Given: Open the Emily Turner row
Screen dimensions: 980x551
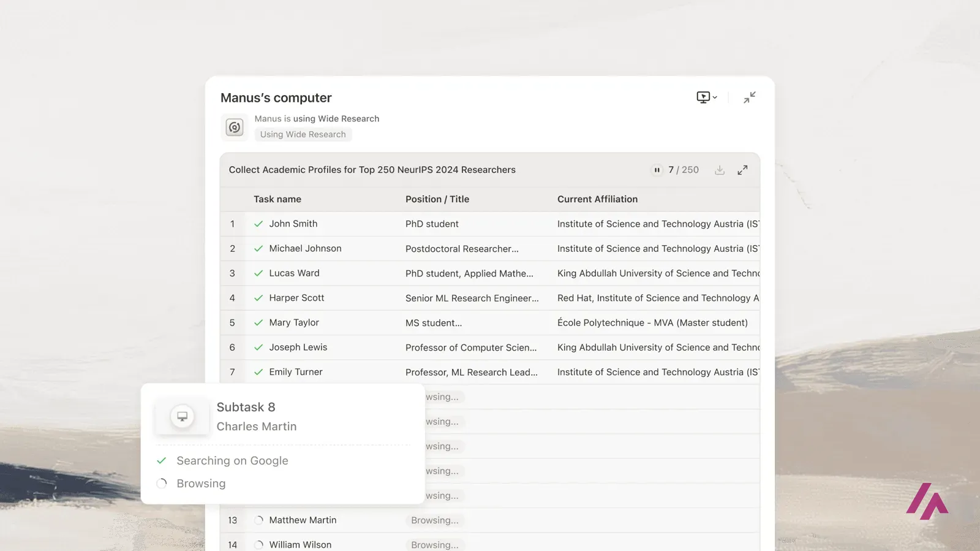Looking at the screenshot, I should (x=490, y=372).
